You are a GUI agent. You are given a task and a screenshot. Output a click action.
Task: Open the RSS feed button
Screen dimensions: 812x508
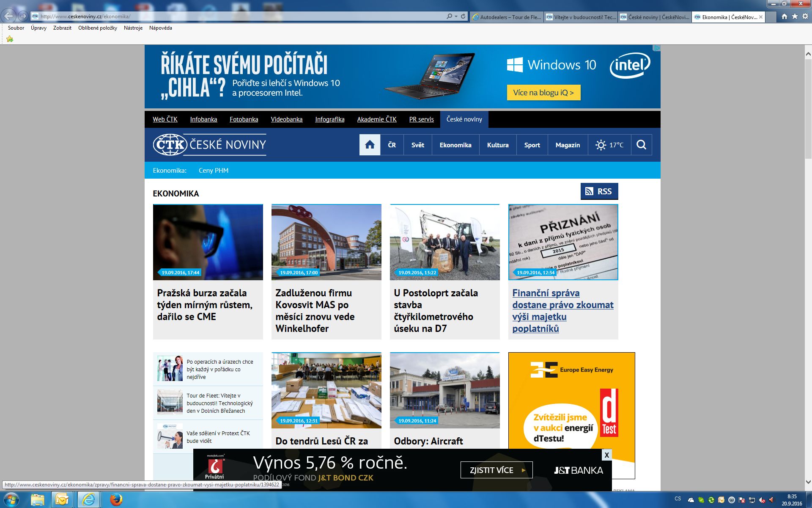pos(599,191)
